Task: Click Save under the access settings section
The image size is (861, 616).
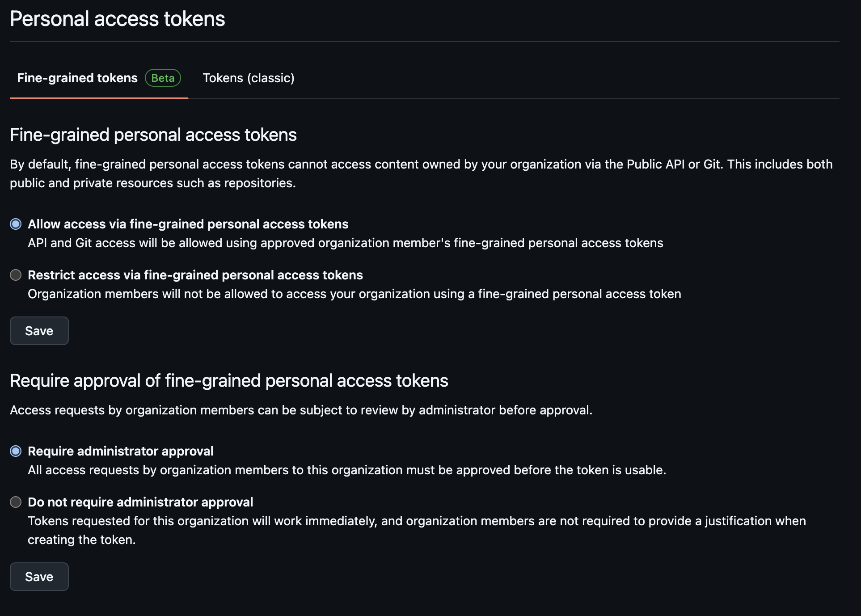Action: pyautogui.click(x=39, y=330)
